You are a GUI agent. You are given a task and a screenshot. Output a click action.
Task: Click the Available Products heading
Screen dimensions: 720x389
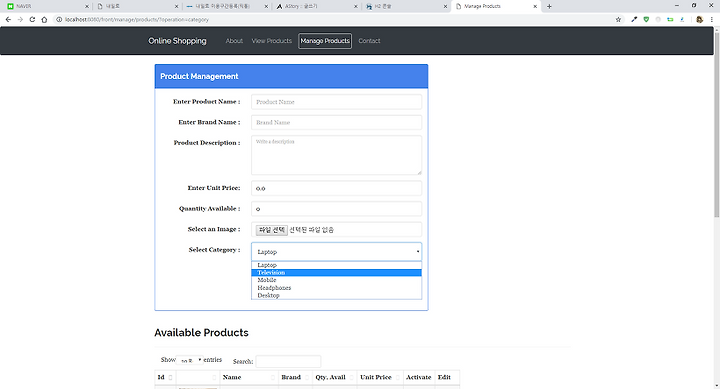[x=201, y=333]
